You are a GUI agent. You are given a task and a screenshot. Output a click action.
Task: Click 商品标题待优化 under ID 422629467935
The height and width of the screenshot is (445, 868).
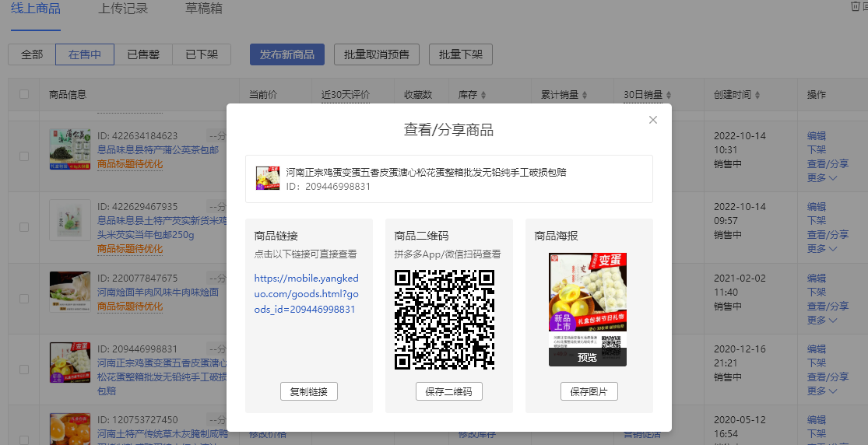pos(130,248)
